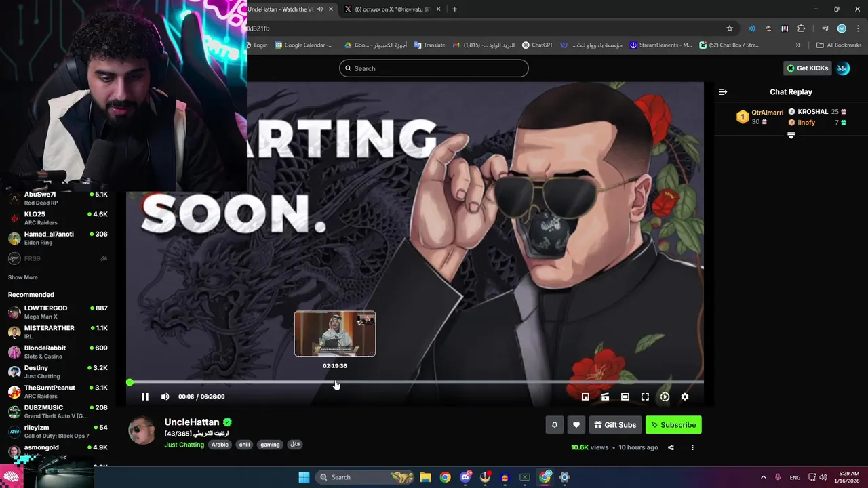The width and height of the screenshot is (868, 488).
Task: Open the user profile avatar menu
Action: click(x=843, y=68)
